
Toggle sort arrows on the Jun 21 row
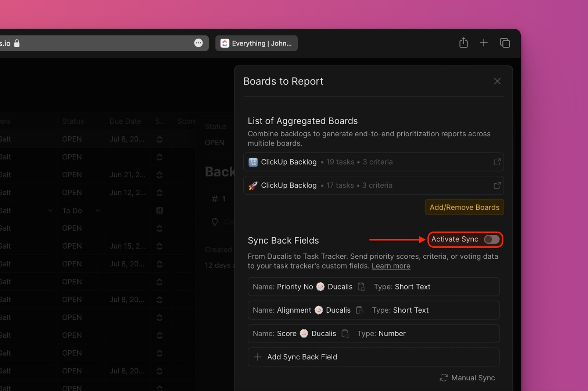pos(159,175)
